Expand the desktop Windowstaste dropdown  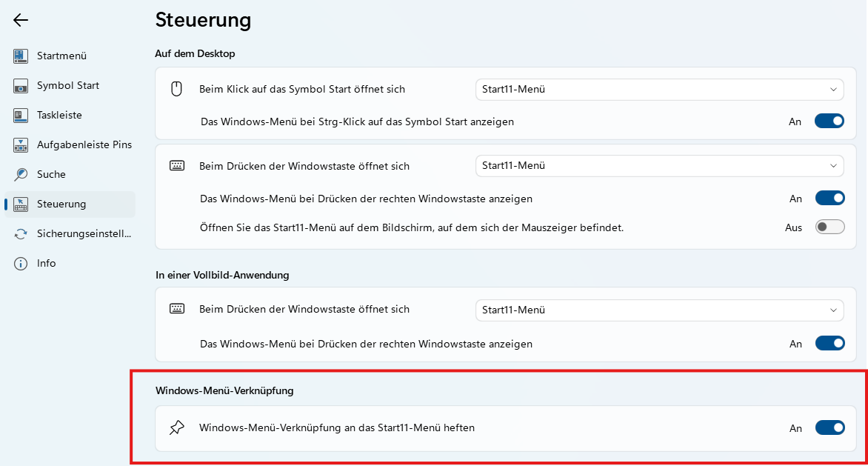pyautogui.click(x=659, y=166)
